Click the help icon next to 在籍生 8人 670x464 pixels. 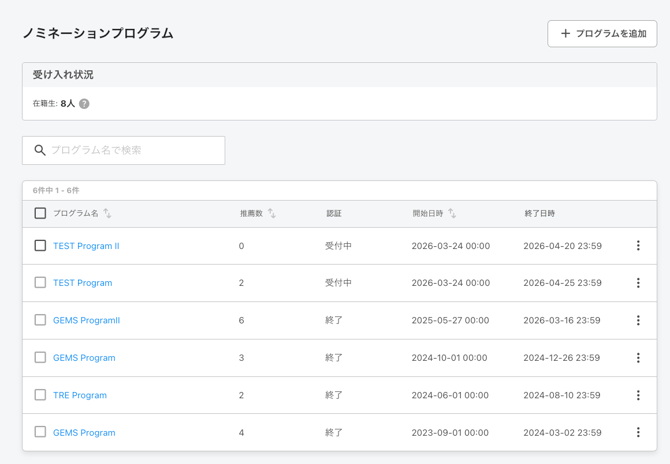(x=85, y=104)
